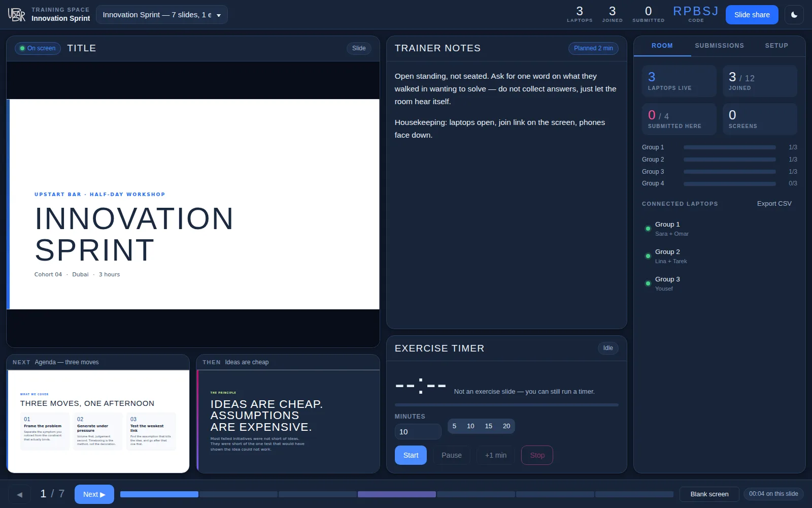Open the Agenda three moves thumbnail
The height and width of the screenshot is (508, 812).
[98, 414]
